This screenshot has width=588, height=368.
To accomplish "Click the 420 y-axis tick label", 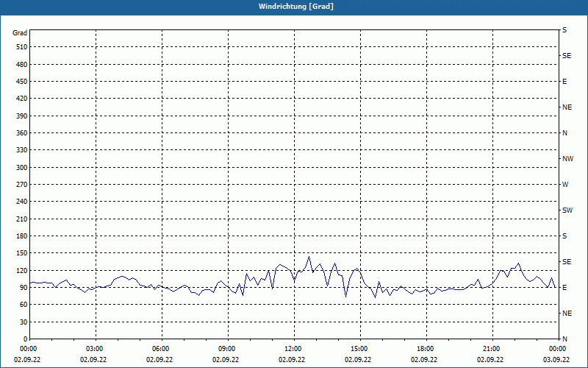I will (x=22, y=99).
